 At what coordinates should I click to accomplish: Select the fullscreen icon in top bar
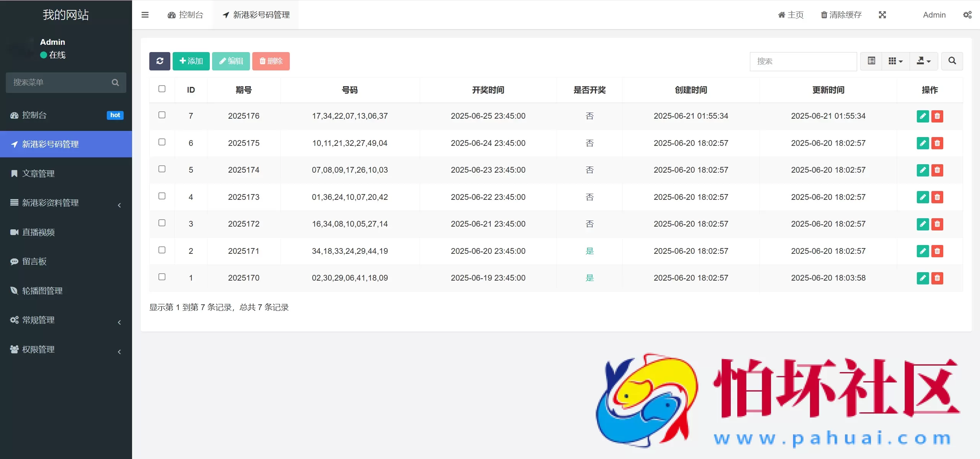882,15
